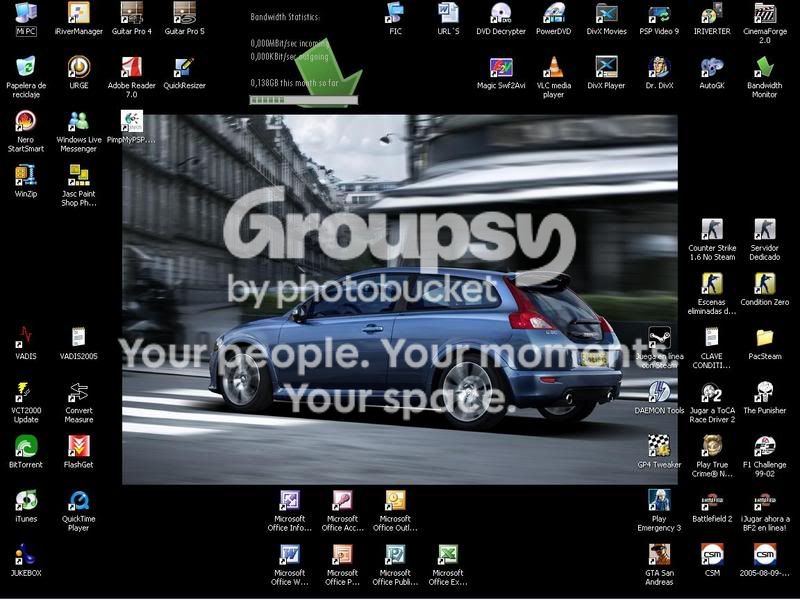
Task: Click the bandwidth usage progress bar
Action: point(304,100)
